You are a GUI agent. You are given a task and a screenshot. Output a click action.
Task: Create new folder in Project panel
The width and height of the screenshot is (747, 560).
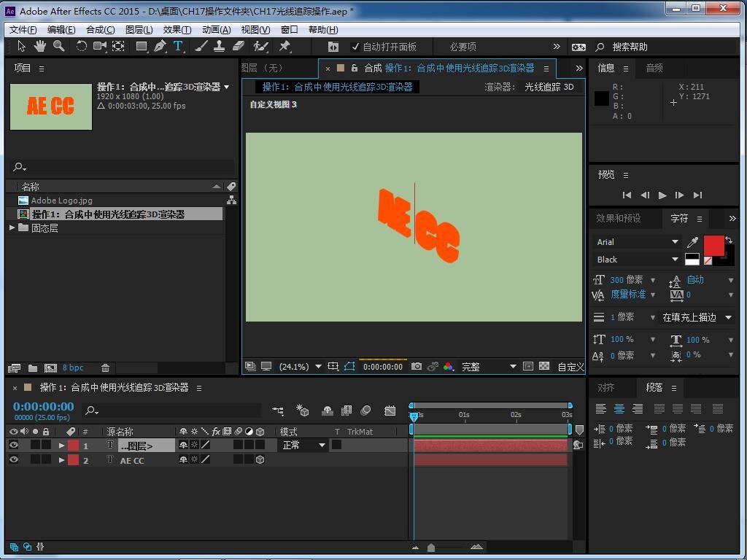32,367
